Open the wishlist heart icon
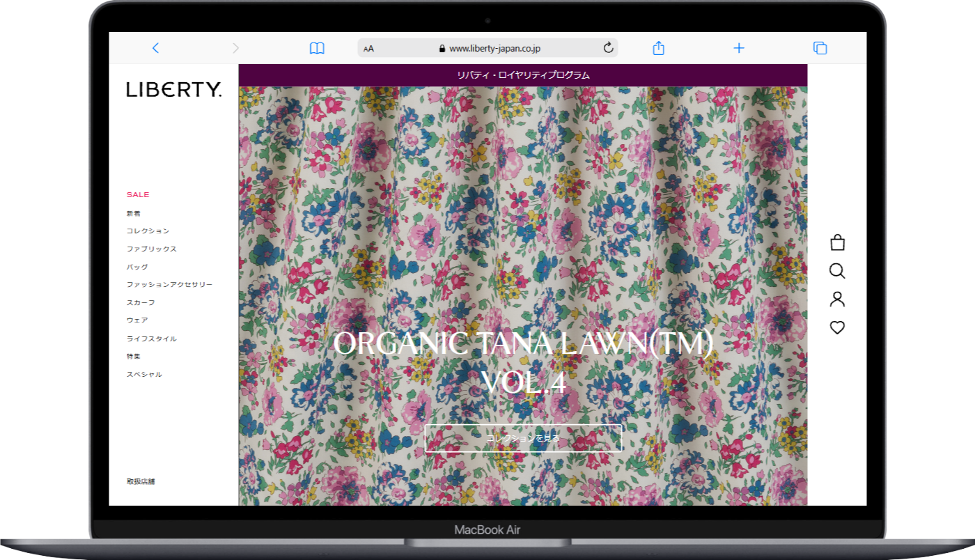Image resolution: width=975 pixels, height=560 pixels. pyautogui.click(x=837, y=327)
